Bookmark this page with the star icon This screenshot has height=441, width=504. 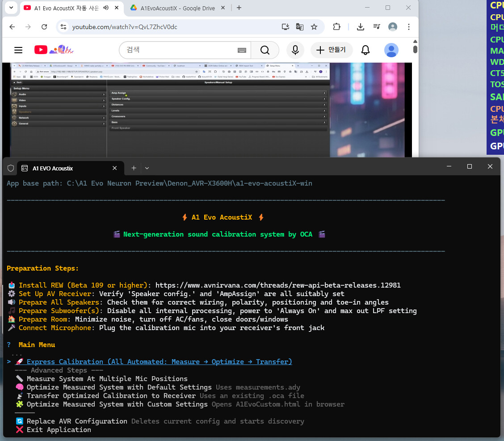pos(314,27)
